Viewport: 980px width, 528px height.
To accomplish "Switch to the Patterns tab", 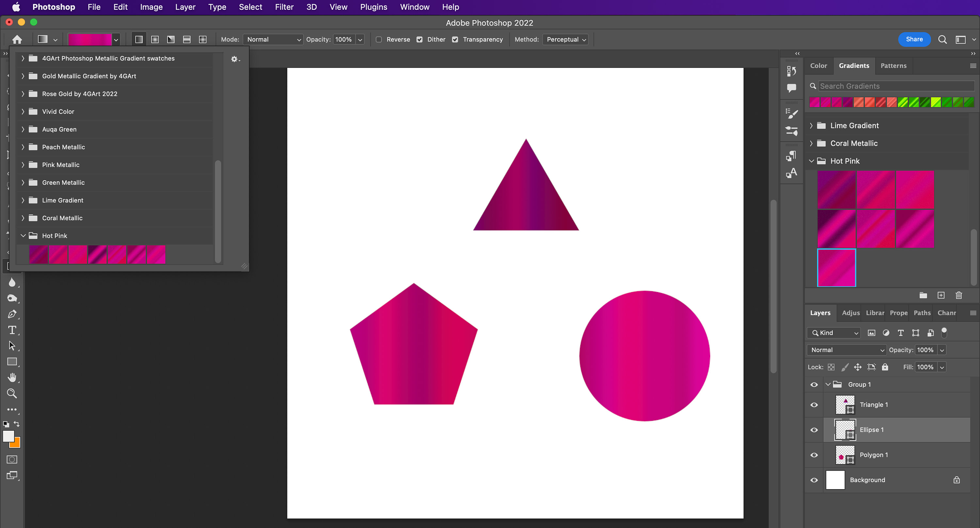I will tap(894, 65).
